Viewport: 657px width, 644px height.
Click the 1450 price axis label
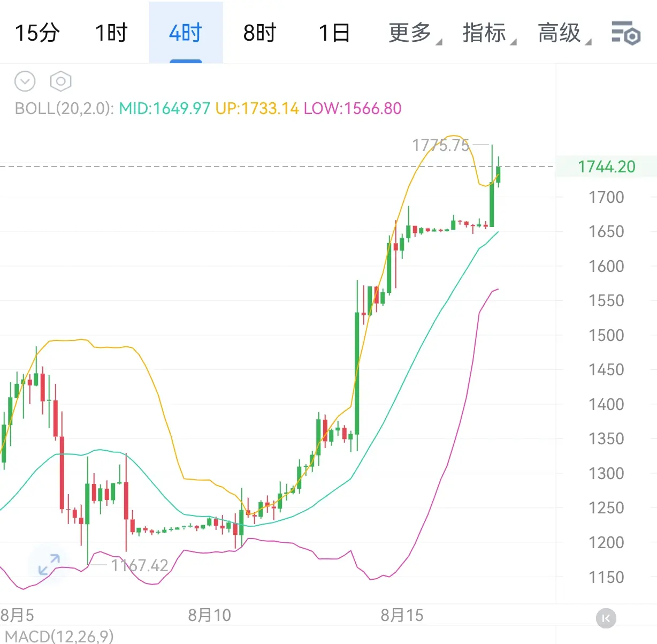point(606,369)
